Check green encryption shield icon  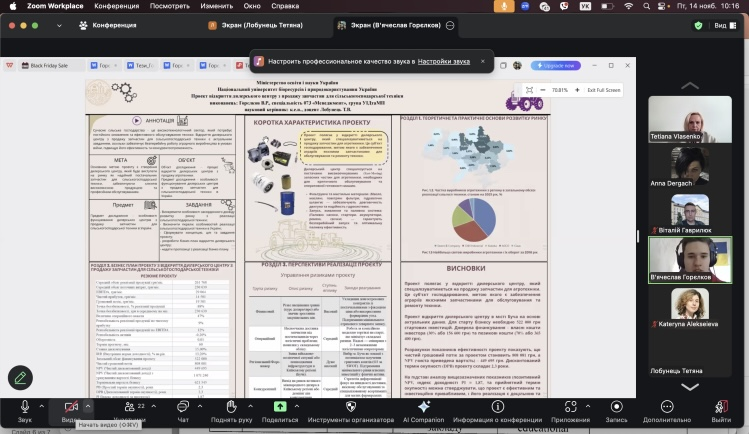click(698, 26)
